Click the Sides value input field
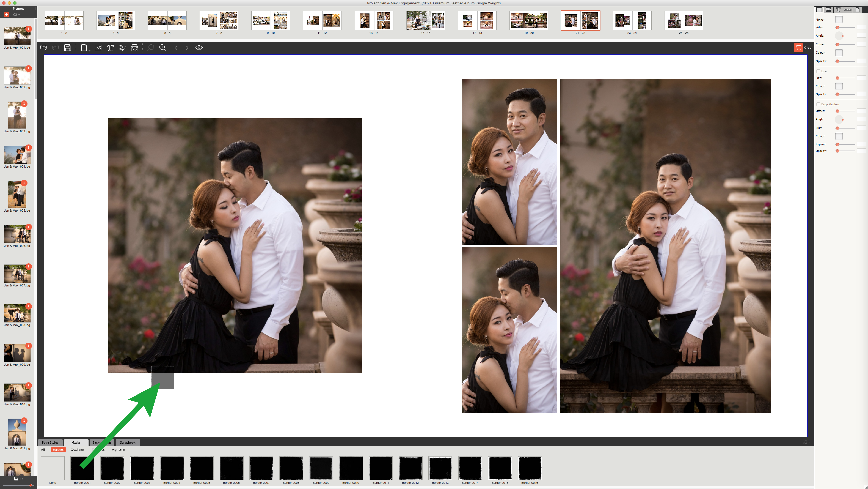 (x=861, y=27)
